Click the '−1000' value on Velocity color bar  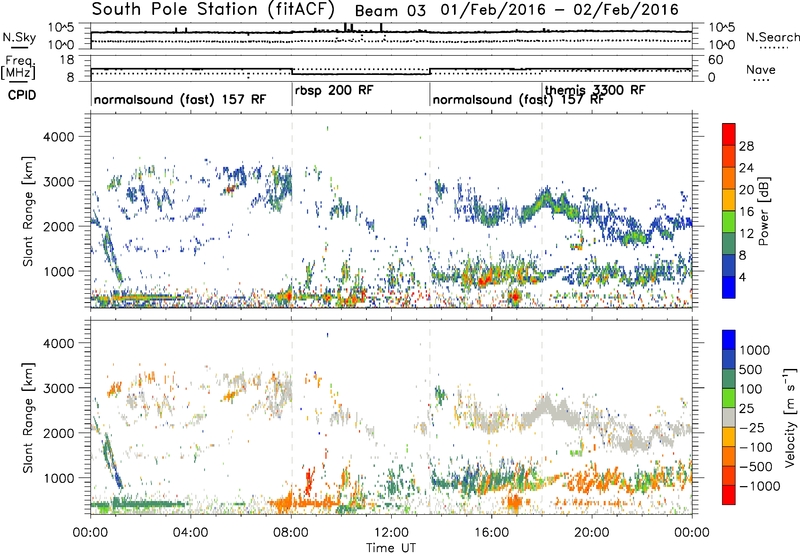759,486
